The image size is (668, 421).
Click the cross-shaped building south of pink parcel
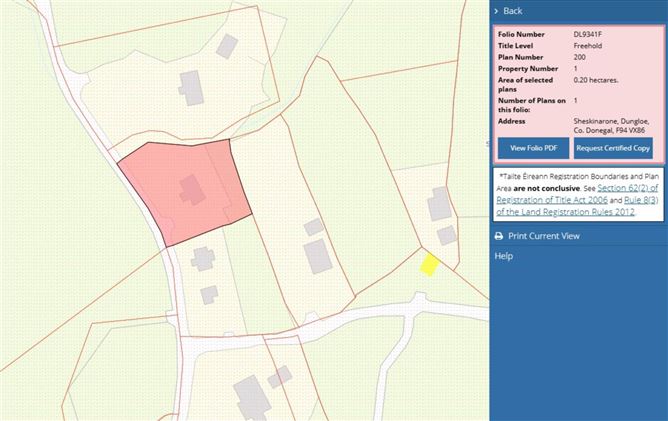coord(203,259)
